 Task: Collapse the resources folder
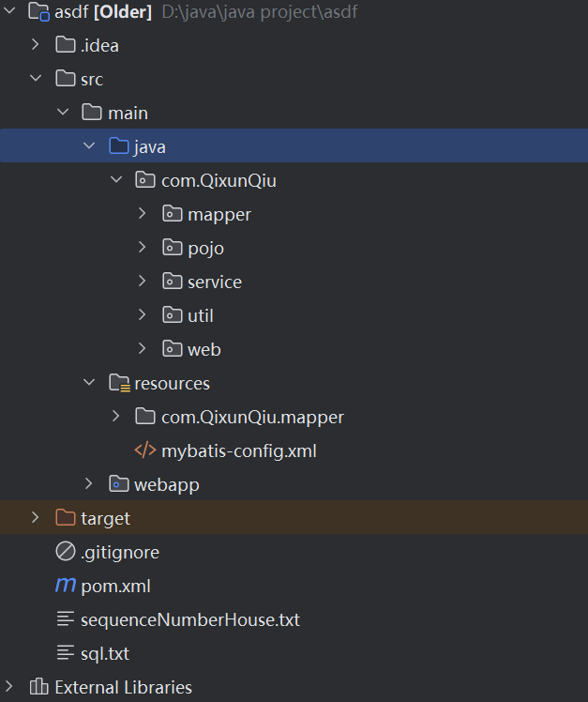[89, 383]
